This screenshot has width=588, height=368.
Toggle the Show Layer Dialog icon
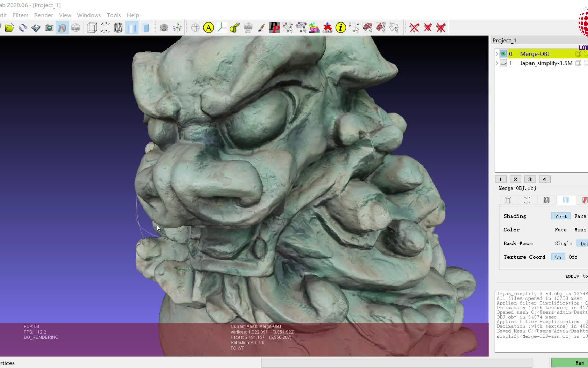point(62,27)
